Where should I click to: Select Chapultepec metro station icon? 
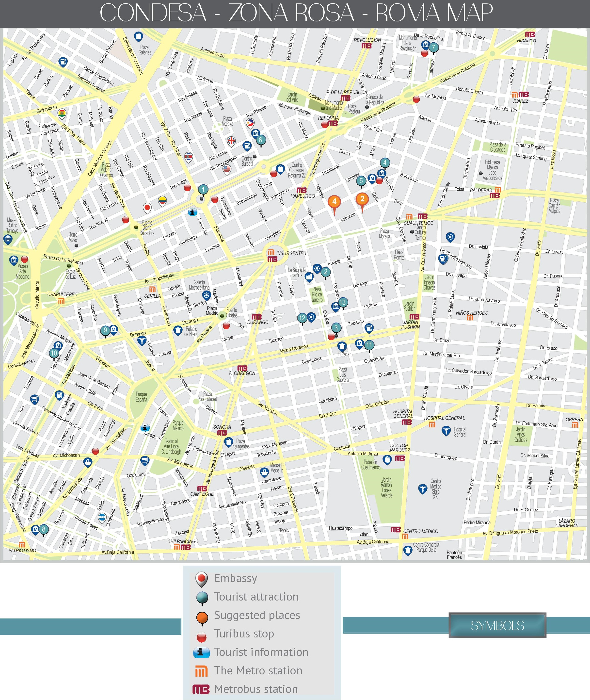pos(61,301)
